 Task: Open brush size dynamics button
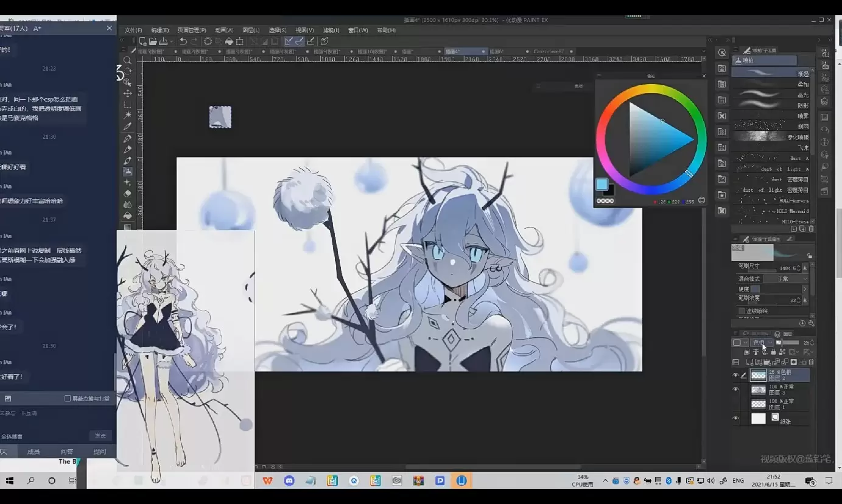(x=805, y=267)
